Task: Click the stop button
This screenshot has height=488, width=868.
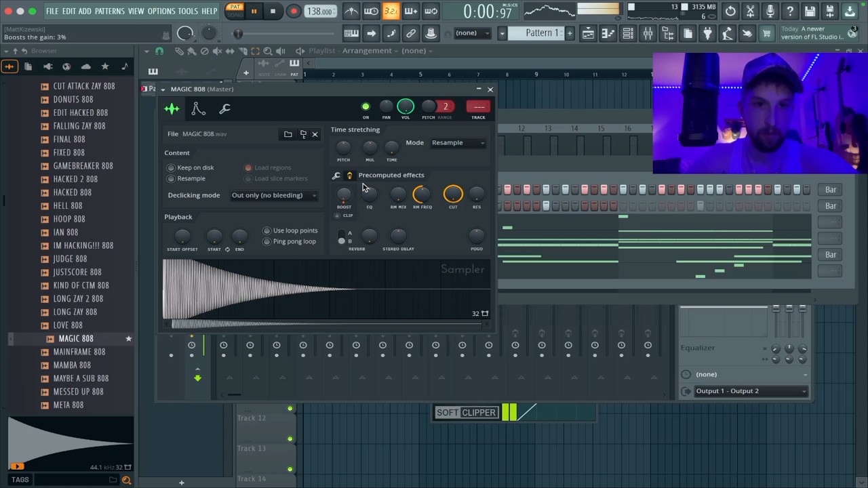Action: pos(273,11)
